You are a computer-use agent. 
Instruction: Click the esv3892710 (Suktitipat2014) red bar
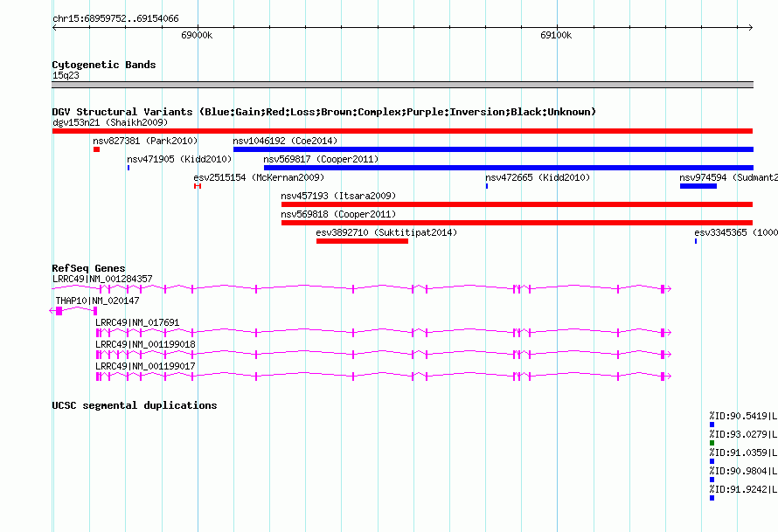(x=362, y=241)
